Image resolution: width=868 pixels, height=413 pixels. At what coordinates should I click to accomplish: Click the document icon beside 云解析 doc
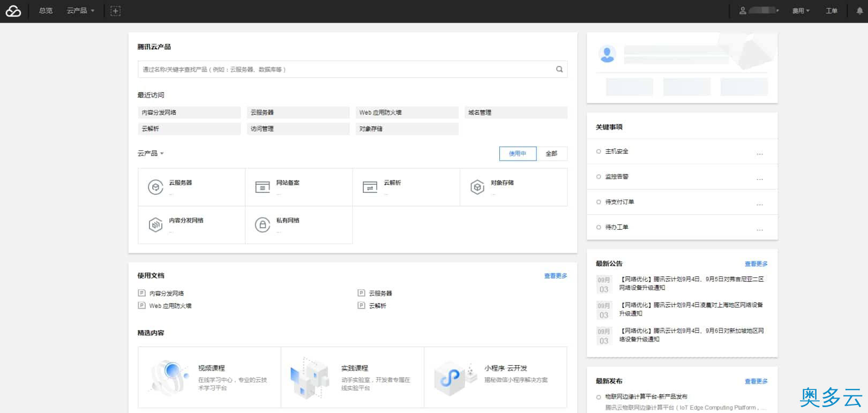tap(362, 305)
